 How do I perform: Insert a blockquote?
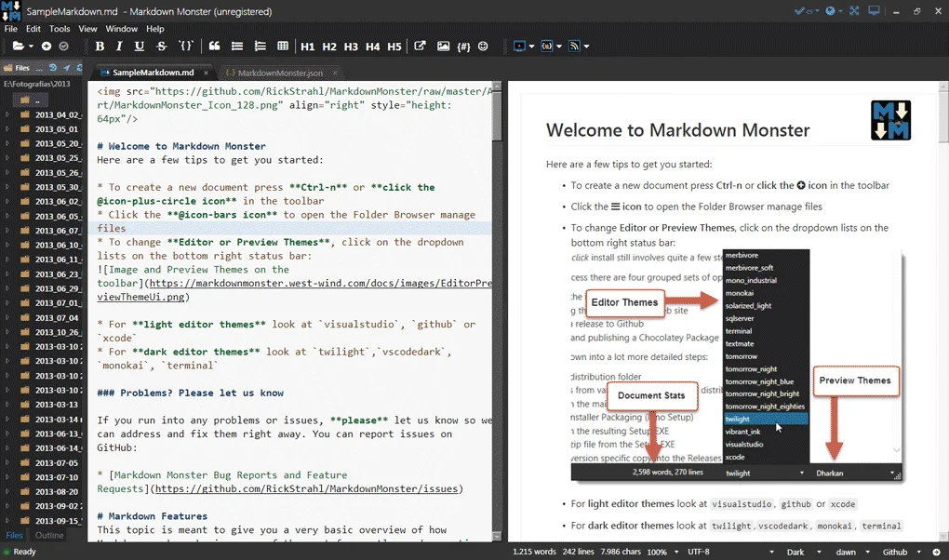tap(214, 46)
